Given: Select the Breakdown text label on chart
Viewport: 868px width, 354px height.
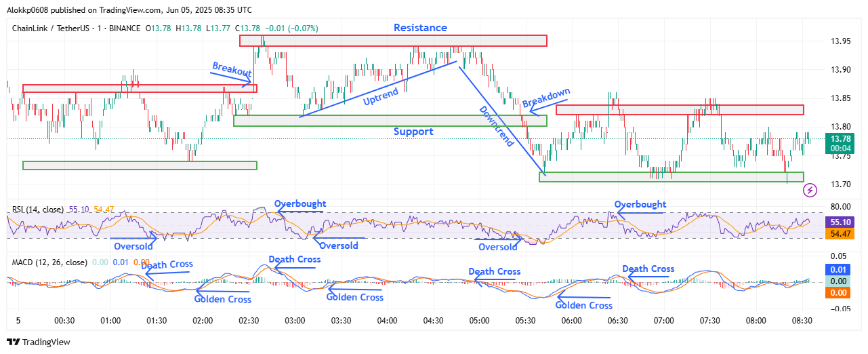Looking at the screenshot, I should [x=546, y=98].
